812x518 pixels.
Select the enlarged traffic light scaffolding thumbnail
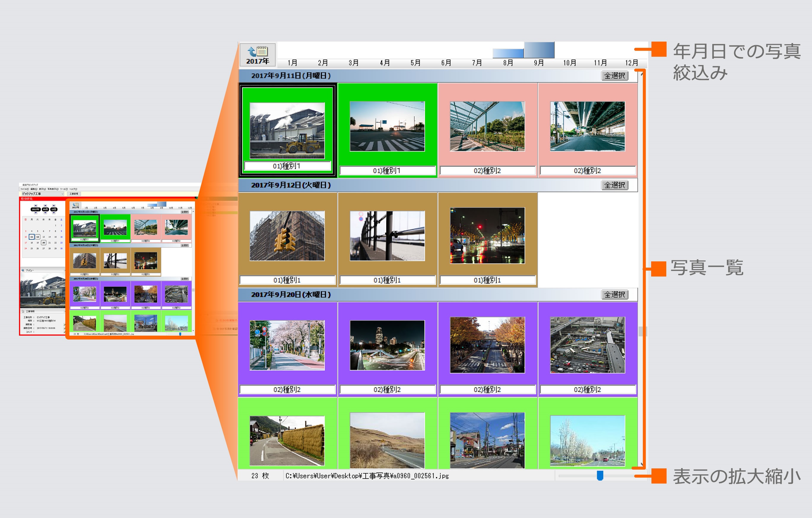click(287, 236)
